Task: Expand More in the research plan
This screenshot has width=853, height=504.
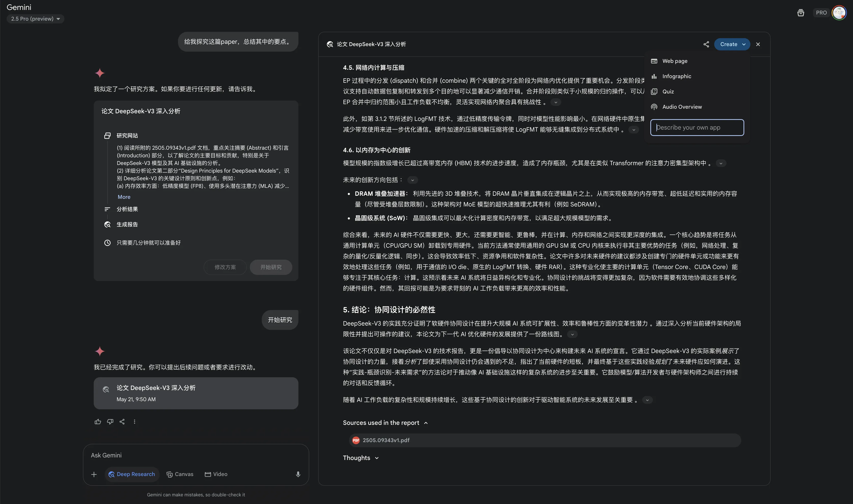Action: click(x=124, y=197)
